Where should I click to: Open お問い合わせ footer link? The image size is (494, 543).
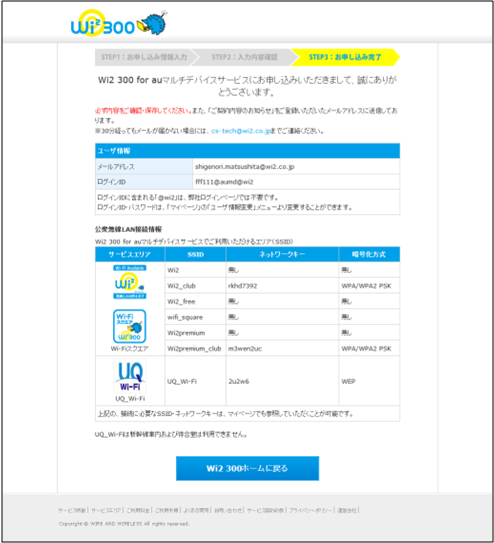(228, 510)
